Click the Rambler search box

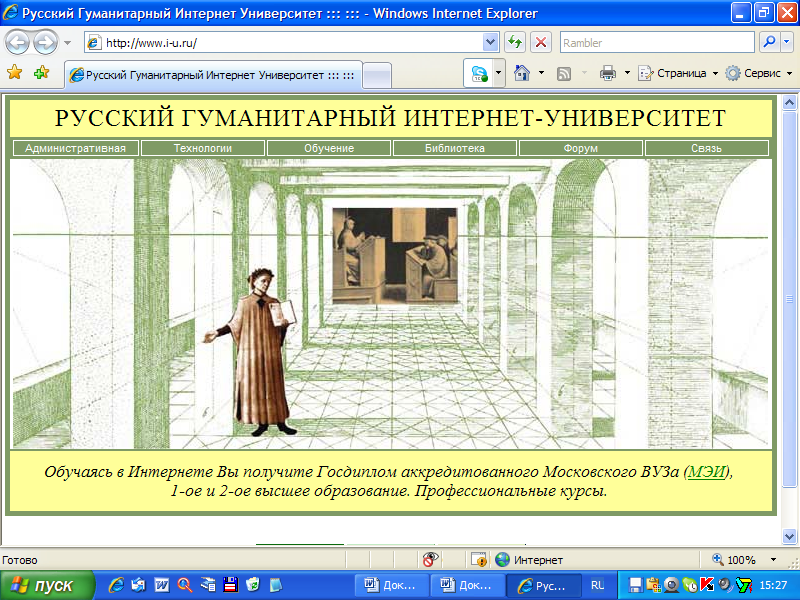657,42
